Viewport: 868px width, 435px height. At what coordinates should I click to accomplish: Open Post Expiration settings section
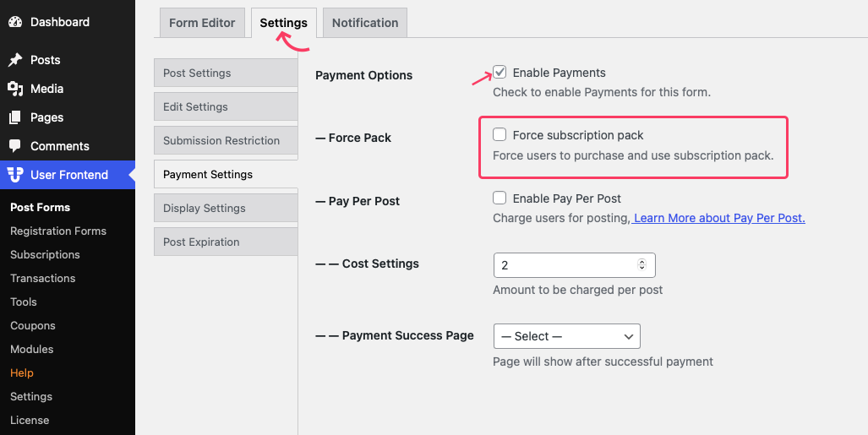pyautogui.click(x=226, y=242)
